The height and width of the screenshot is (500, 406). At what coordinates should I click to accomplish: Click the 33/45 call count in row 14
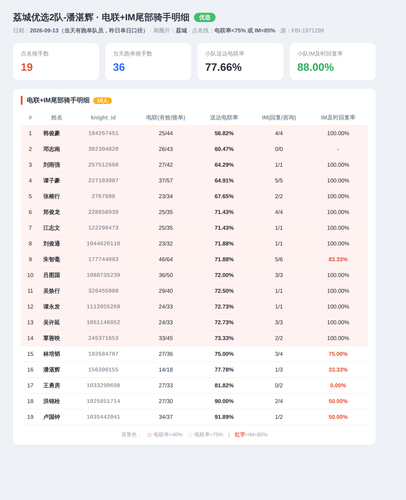click(166, 338)
